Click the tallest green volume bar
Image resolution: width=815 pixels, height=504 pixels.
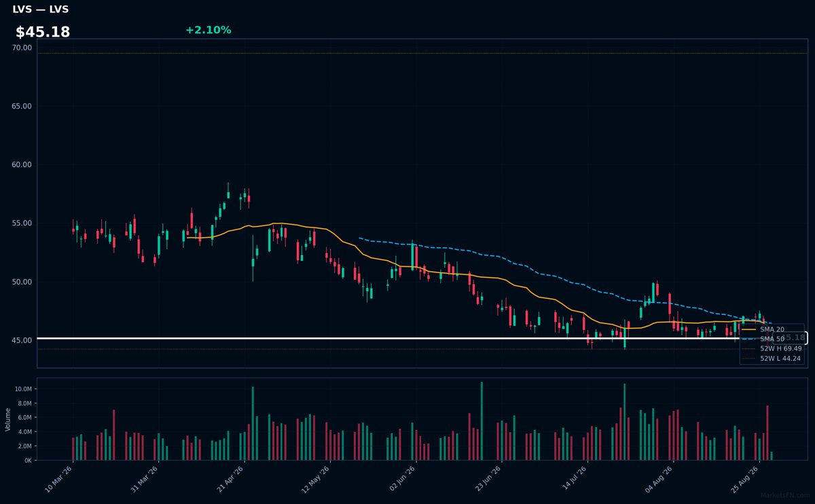[x=482, y=421]
